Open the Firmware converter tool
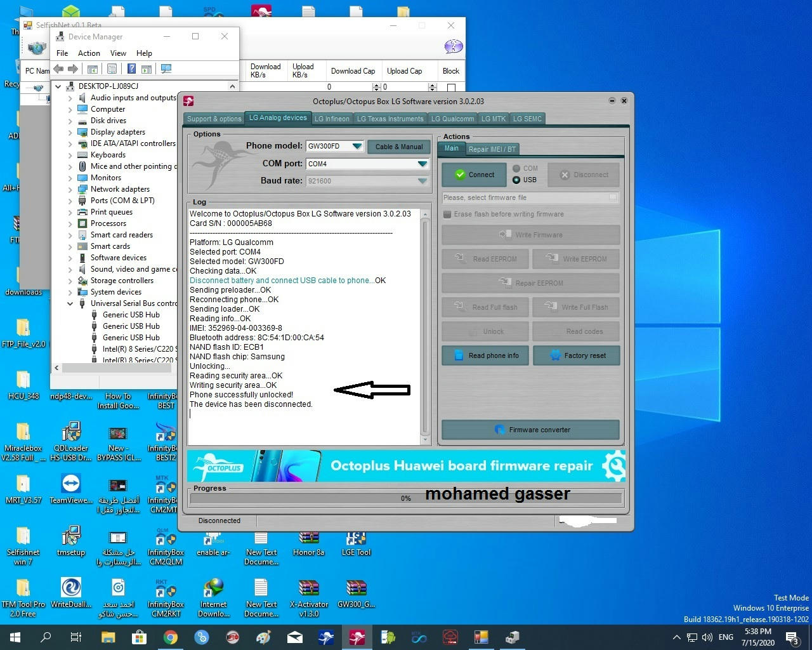The height and width of the screenshot is (650, 812). pos(530,430)
